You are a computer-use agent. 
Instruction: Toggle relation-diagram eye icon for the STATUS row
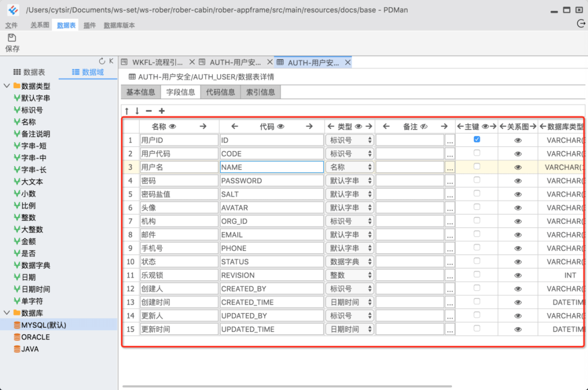pyautogui.click(x=518, y=262)
